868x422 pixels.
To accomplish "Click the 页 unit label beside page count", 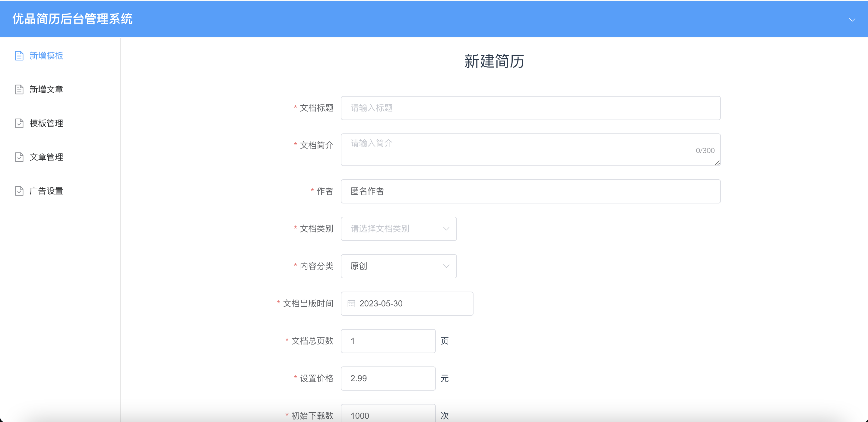I will tap(445, 341).
